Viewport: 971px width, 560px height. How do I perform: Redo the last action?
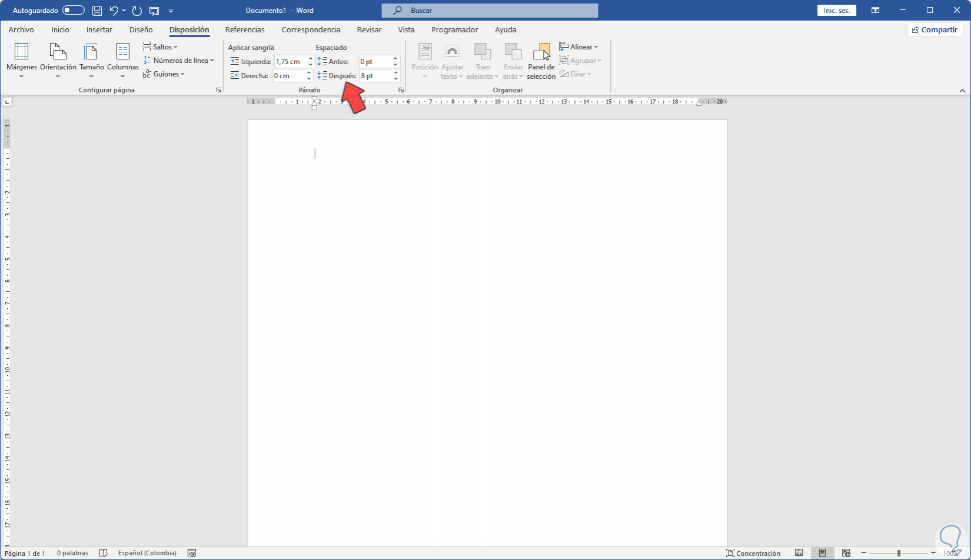(137, 11)
